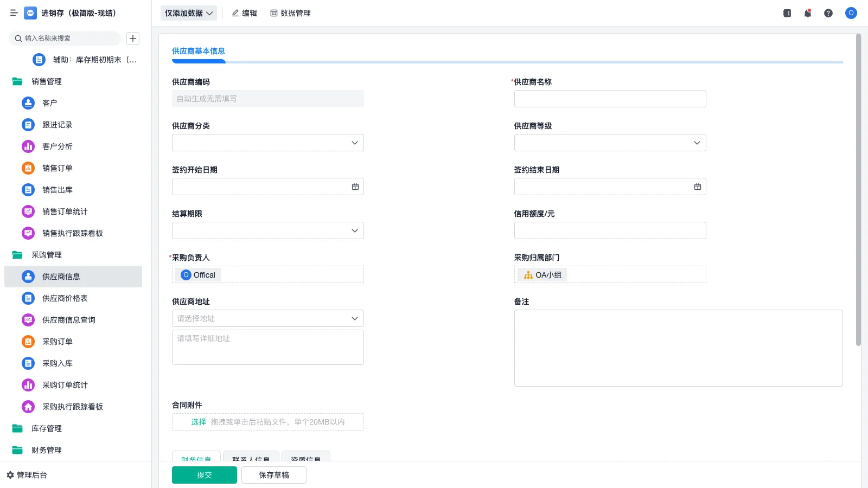Open the 仅添加数据 dropdown
This screenshot has width=868, height=488.
click(189, 13)
